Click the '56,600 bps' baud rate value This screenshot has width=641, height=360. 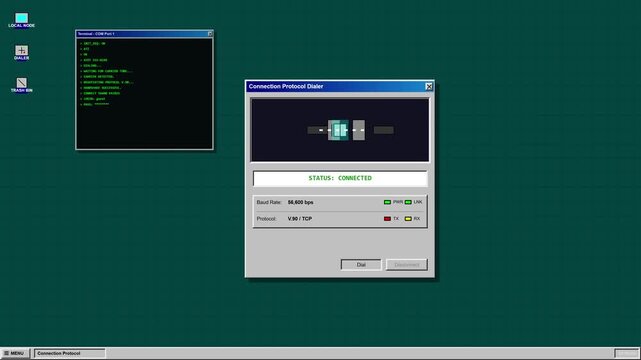(x=300, y=202)
